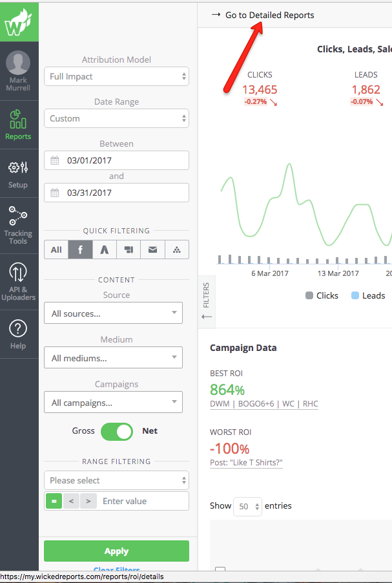
Task: Select the AdWords quick filter
Action: [105, 249]
